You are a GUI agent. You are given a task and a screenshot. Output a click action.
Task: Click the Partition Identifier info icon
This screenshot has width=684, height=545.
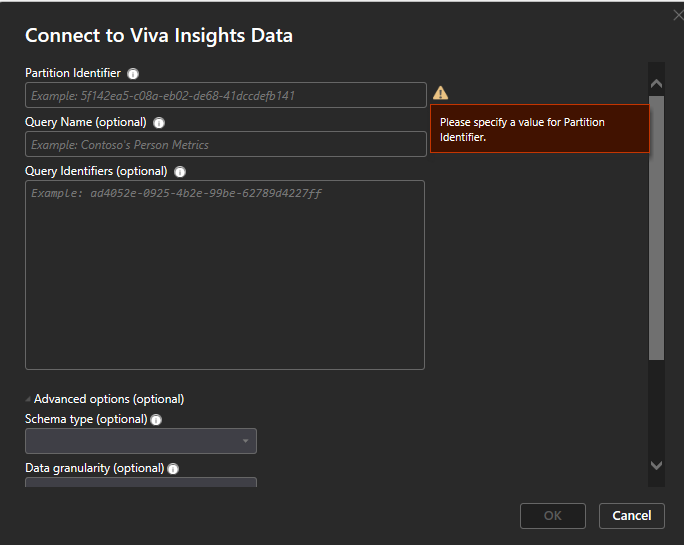(133, 74)
